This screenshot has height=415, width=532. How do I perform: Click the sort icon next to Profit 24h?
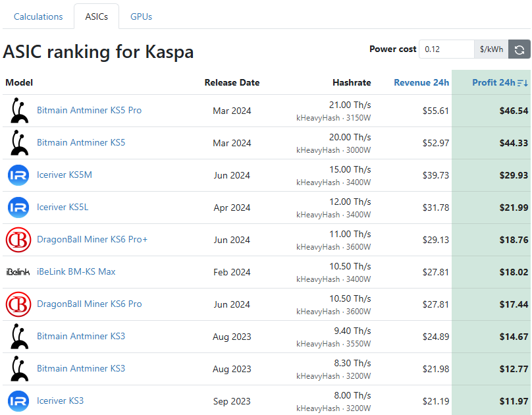pyautogui.click(x=523, y=83)
